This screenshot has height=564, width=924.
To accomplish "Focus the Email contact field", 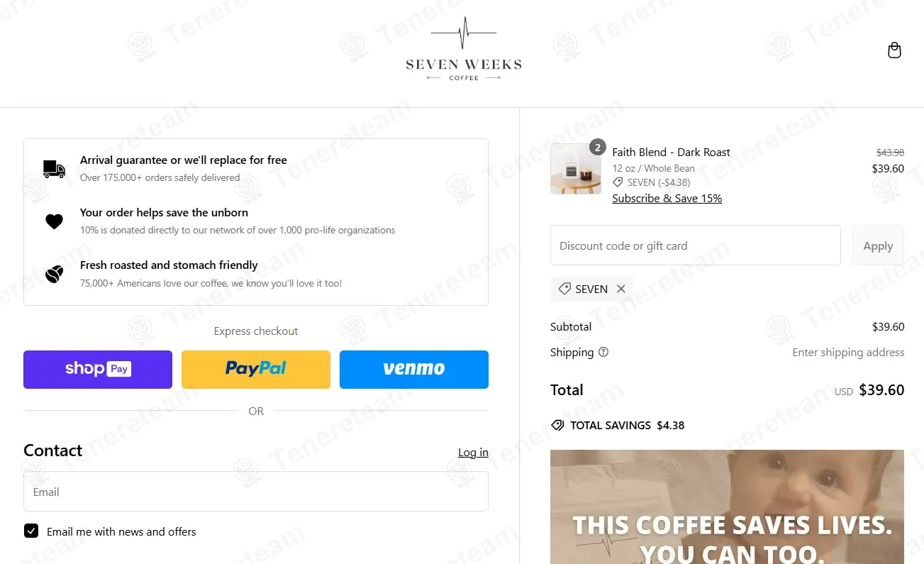I will click(256, 492).
